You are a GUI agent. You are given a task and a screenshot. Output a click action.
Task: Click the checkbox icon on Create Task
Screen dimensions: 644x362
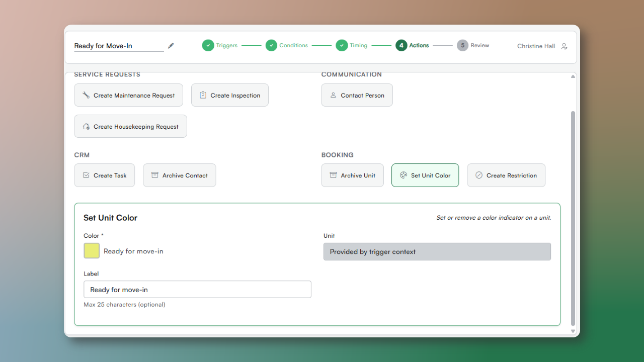pyautogui.click(x=86, y=175)
